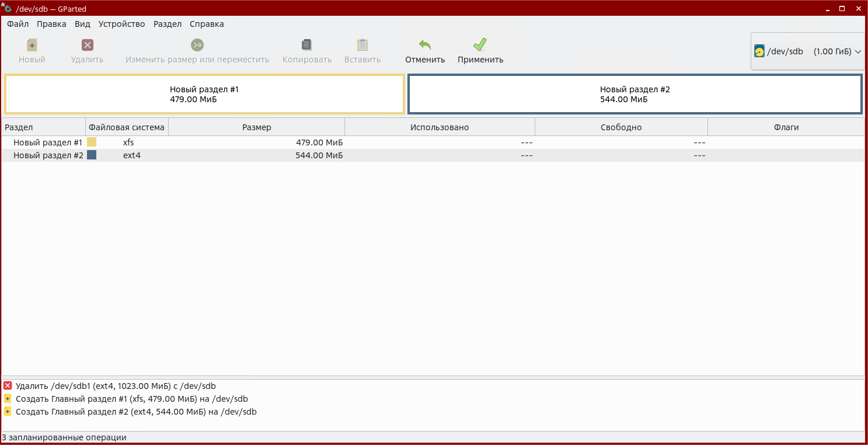The image size is (868, 445).
Task: Click the icon of Create partition #2 operation
Action: click(x=8, y=411)
